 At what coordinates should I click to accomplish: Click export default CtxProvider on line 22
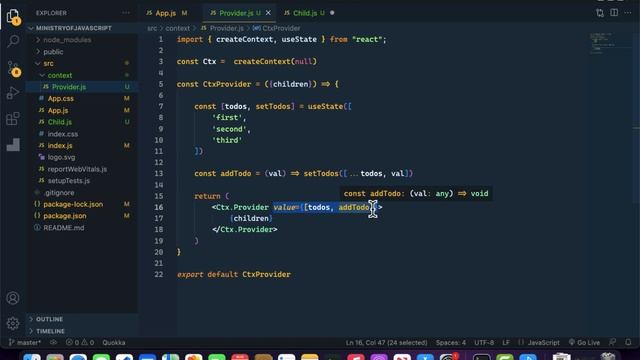point(234,274)
